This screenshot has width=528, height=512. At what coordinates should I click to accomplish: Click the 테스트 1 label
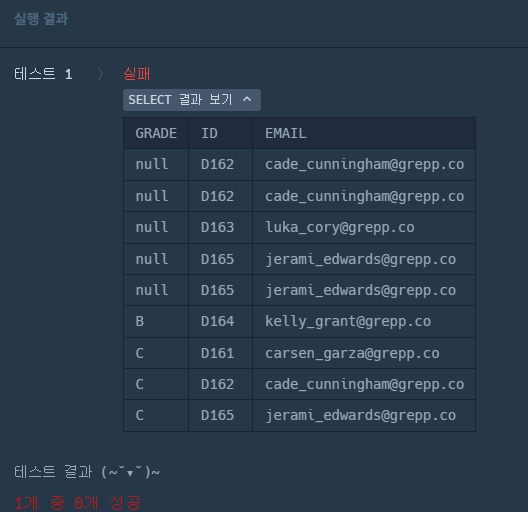coord(43,74)
